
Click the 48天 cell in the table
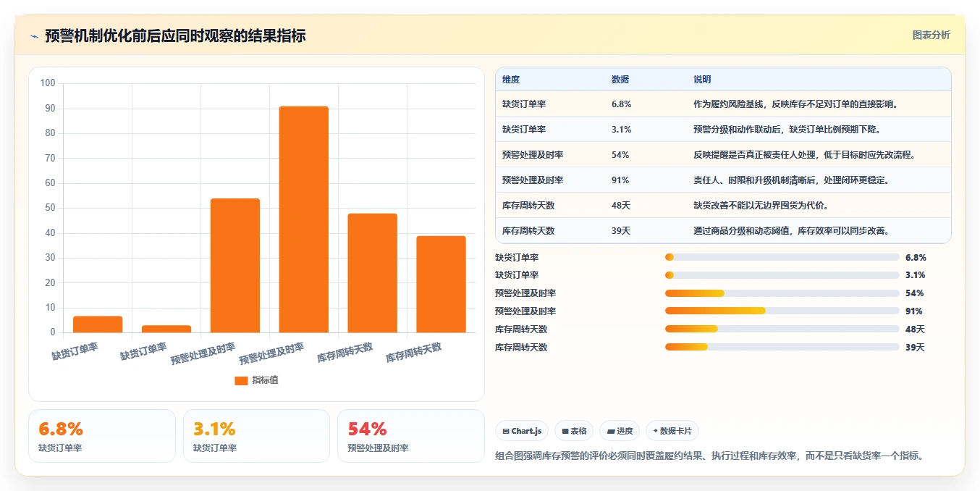tap(621, 205)
